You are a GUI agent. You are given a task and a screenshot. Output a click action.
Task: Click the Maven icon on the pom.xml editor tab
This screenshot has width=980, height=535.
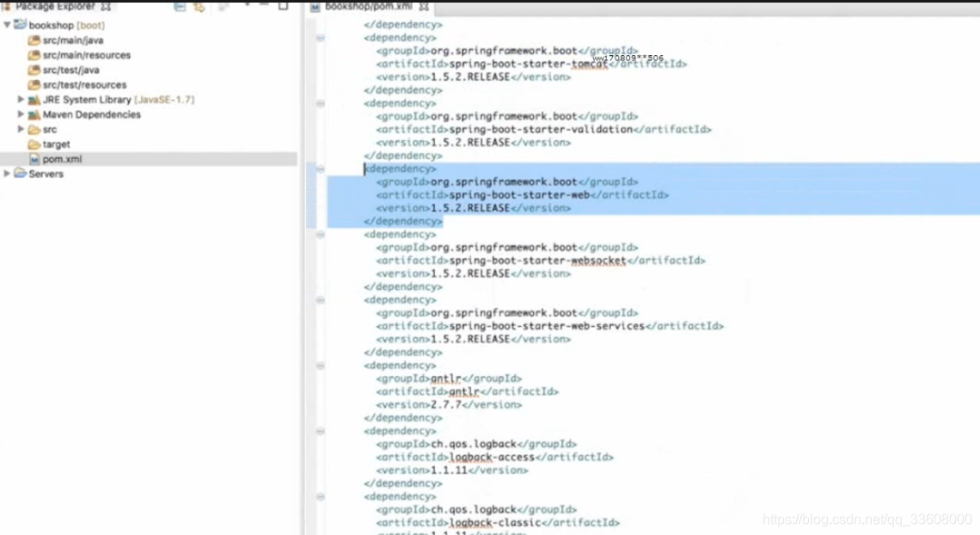(x=315, y=7)
